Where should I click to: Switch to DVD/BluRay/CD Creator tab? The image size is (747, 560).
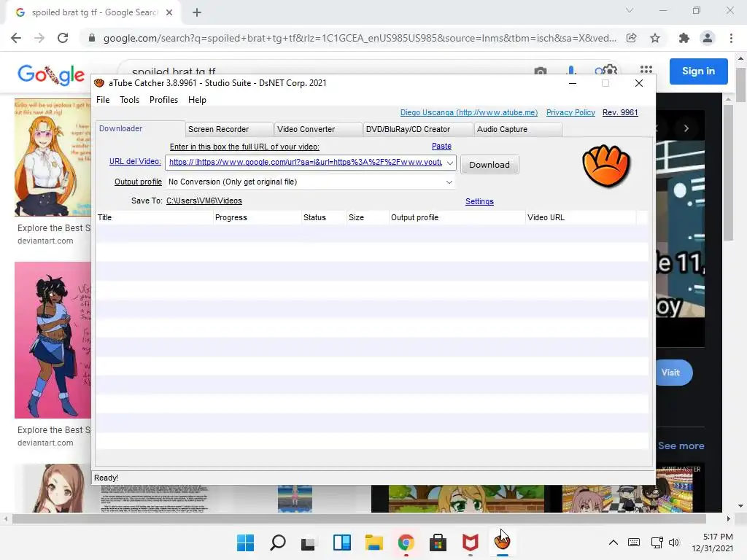[418, 129]
